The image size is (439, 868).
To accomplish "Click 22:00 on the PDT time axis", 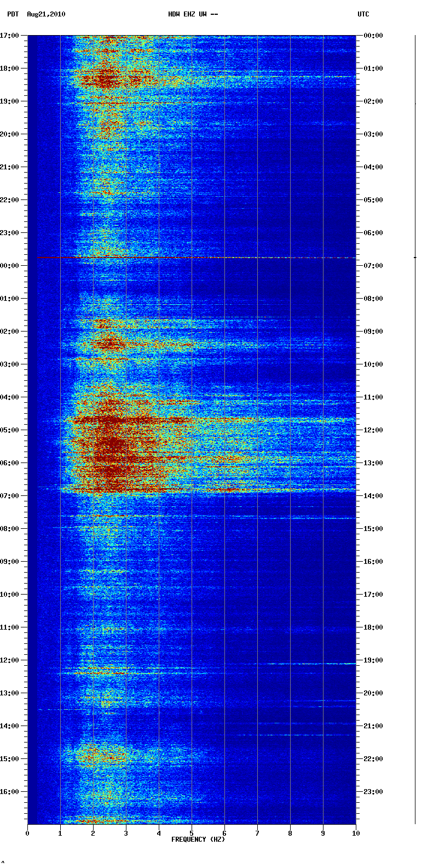I will coord(10,200).
